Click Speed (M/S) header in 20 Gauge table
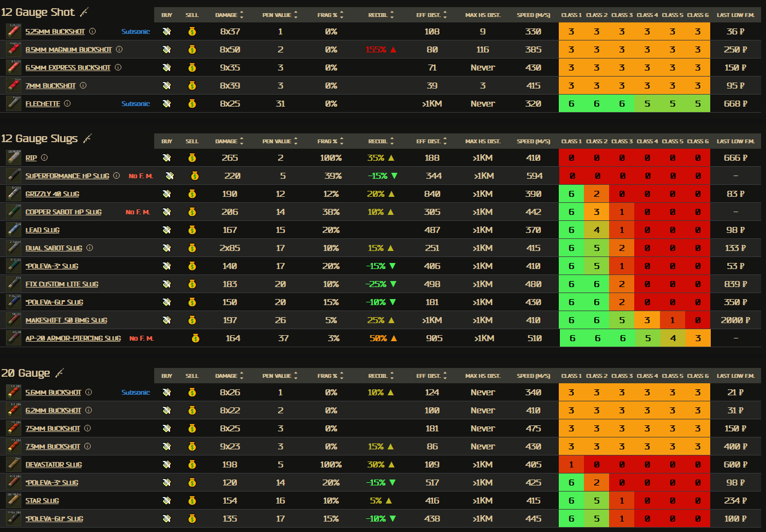Image resolution: width=766 pixels, height=532 pixels. pos(533,376)
